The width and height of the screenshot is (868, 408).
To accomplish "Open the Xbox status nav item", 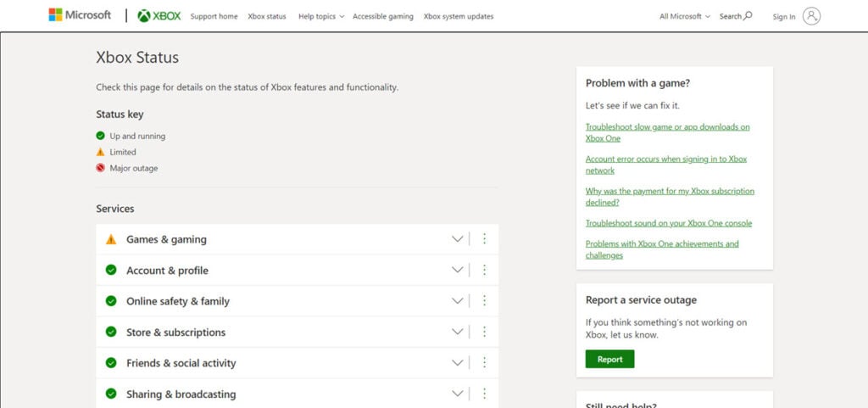I will pos(267,17).
